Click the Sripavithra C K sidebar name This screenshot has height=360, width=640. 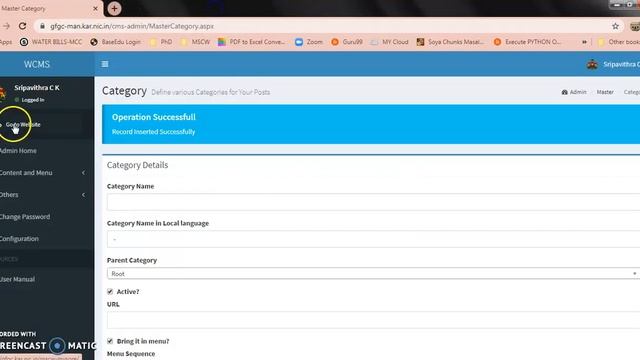point(37,88)
